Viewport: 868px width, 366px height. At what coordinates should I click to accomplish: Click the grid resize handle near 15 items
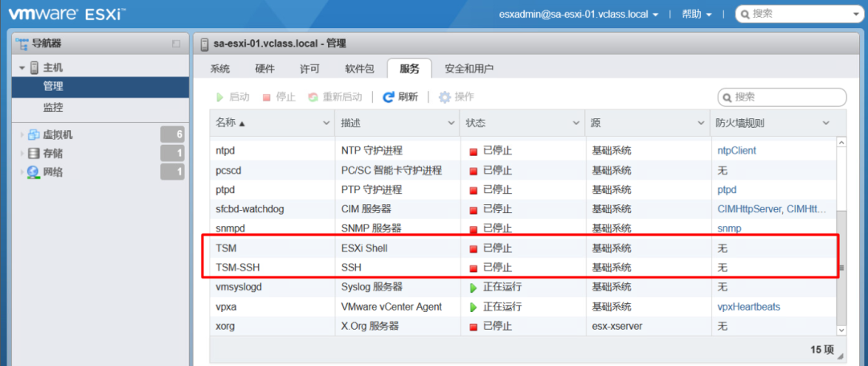tap(841, 356)
